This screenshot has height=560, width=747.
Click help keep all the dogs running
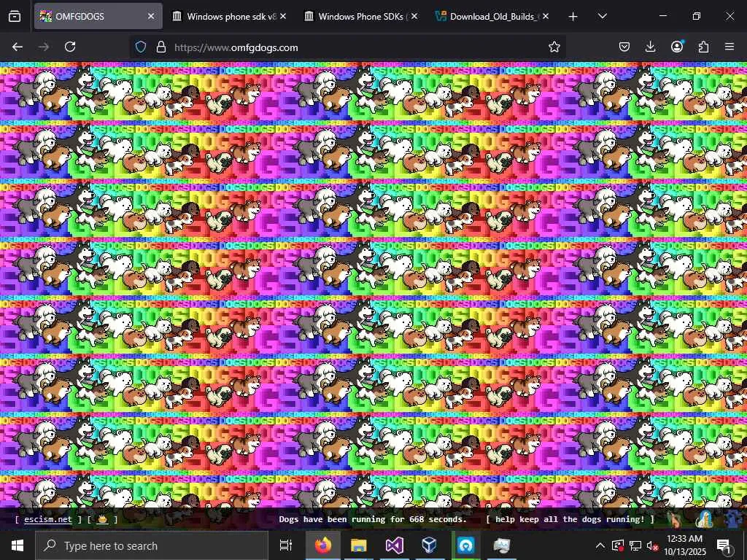(x=570, y=519)
